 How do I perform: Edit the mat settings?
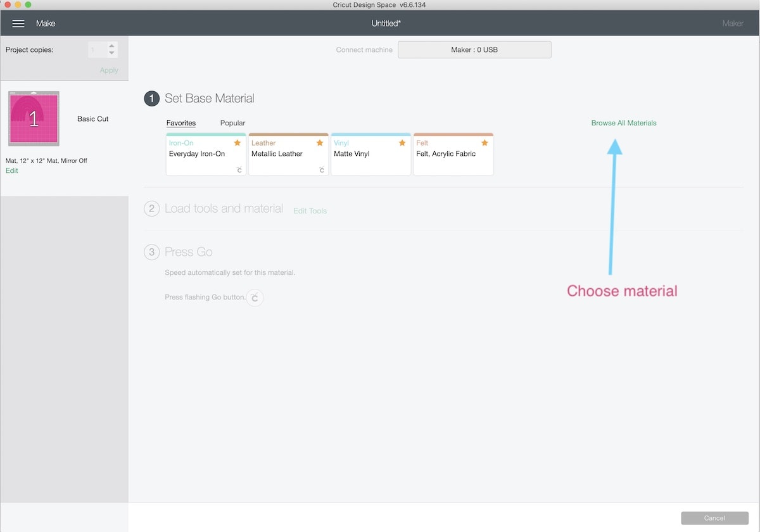[x=12, y=171]
